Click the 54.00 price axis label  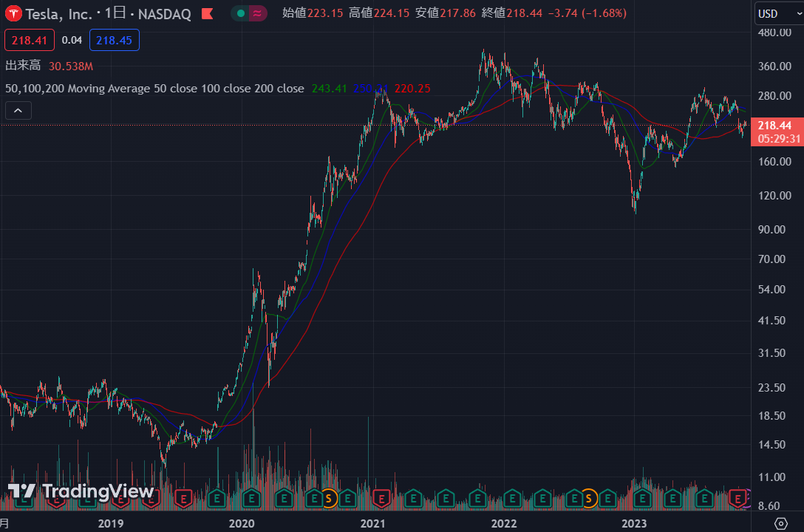(x=771, y=290)
